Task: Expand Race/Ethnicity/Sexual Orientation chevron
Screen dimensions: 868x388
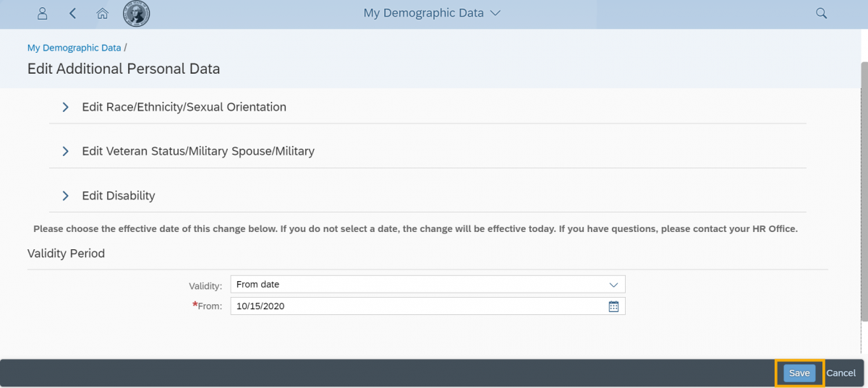Action: (x=65, y=107)
